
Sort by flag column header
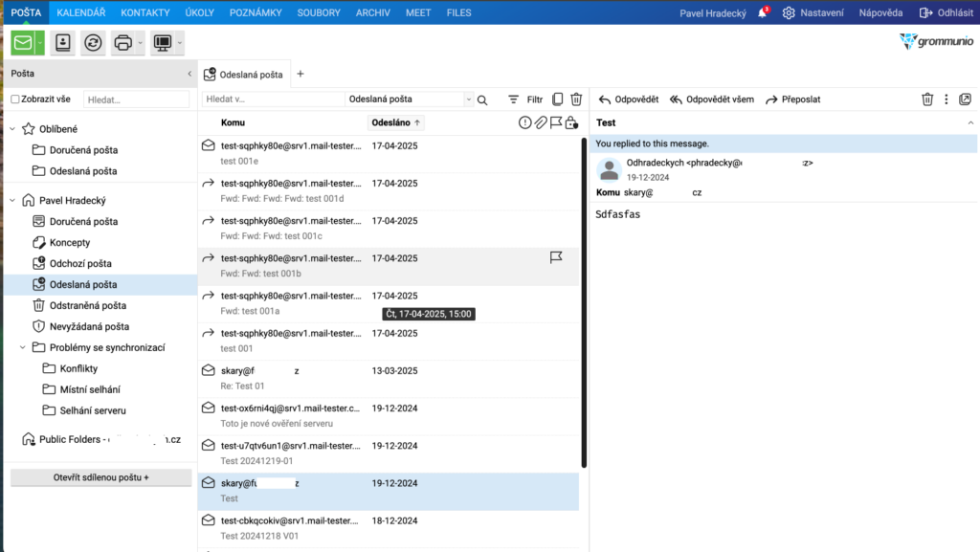point(556,123)
